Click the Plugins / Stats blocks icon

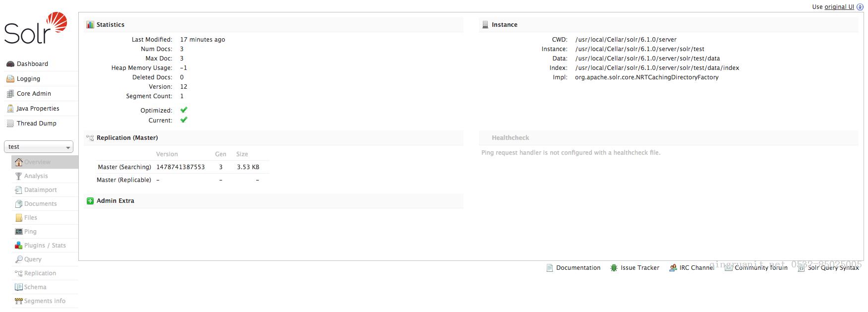[19, 246]
